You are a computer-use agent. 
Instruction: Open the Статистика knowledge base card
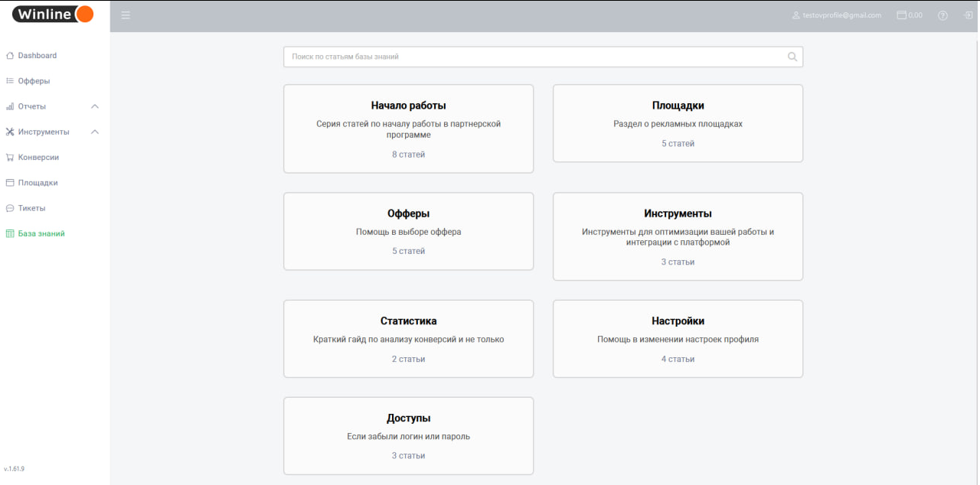tap(408, 338)
